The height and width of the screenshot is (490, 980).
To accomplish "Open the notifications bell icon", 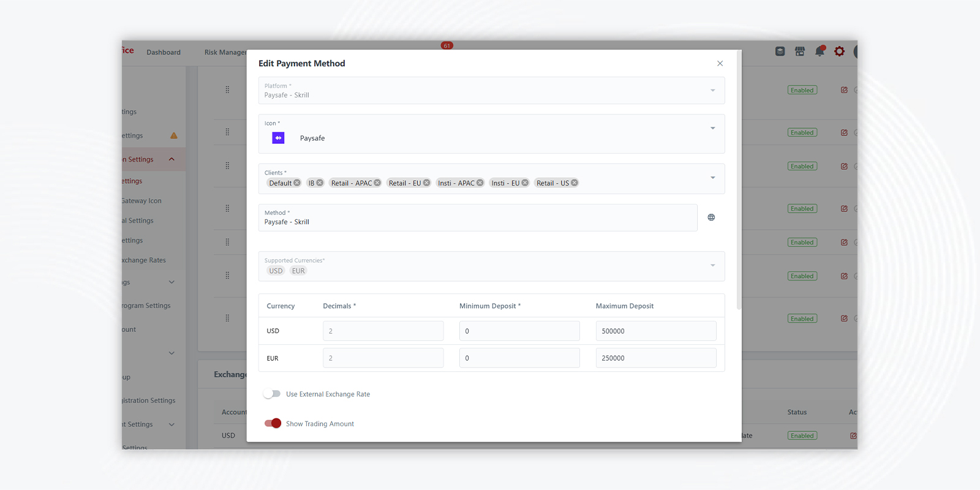I will point(820,51).
